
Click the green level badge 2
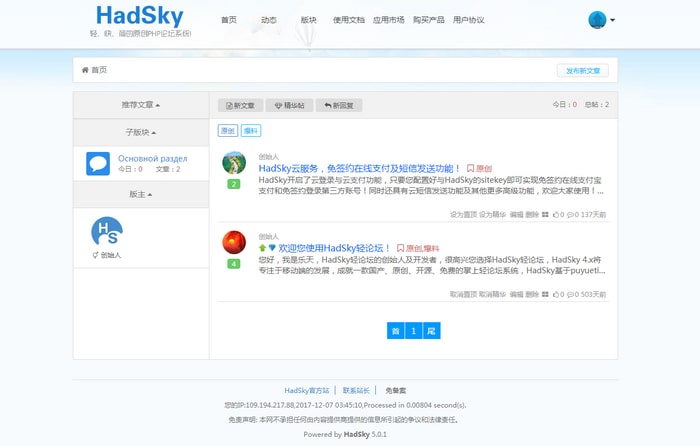click(x=233, y=184)
